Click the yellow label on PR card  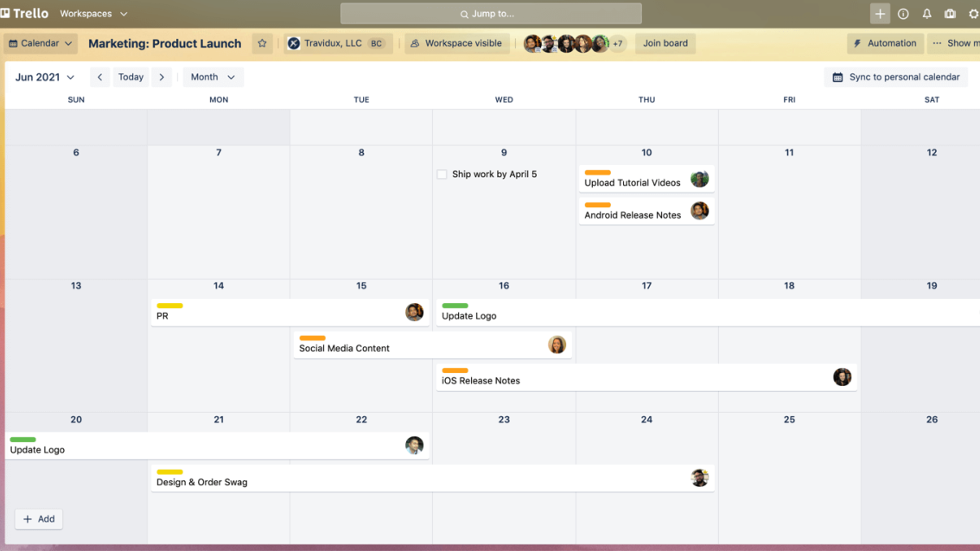(x=169, y=306)
